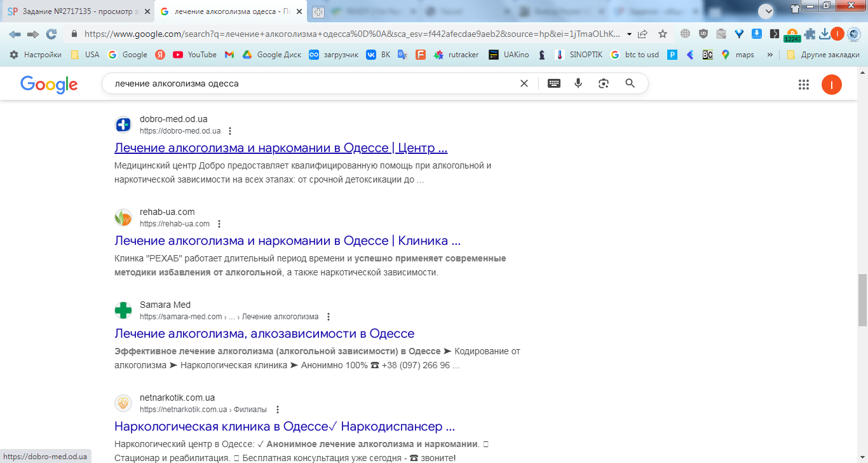Image resolution: width=868 pixels, height=463 pixels.
Task: Open the Bitcoin price extension showing 12243
Action: point(792,35)
